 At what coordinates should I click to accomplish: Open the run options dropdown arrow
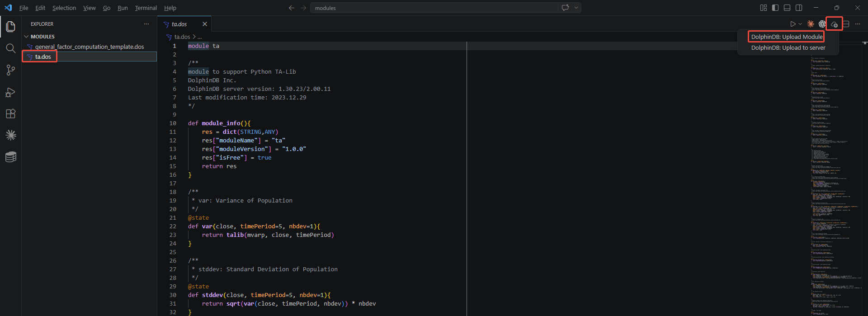(x=800, y=24)
